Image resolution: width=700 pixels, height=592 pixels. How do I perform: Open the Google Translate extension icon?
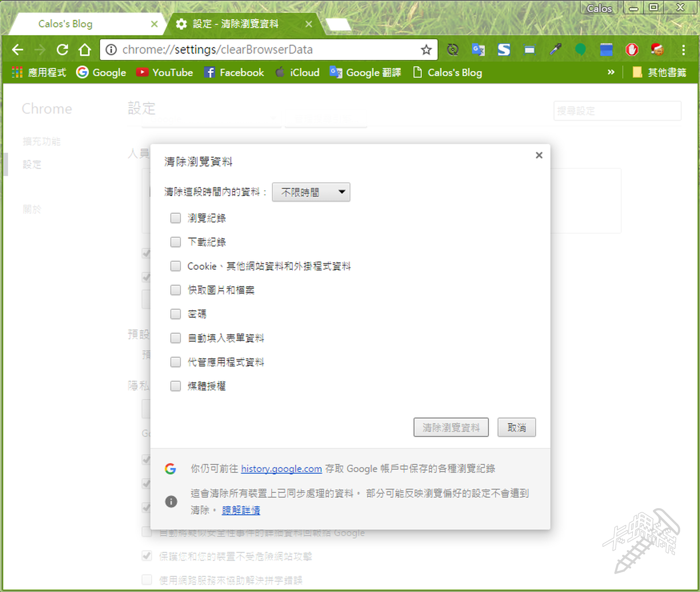(478, 50)
